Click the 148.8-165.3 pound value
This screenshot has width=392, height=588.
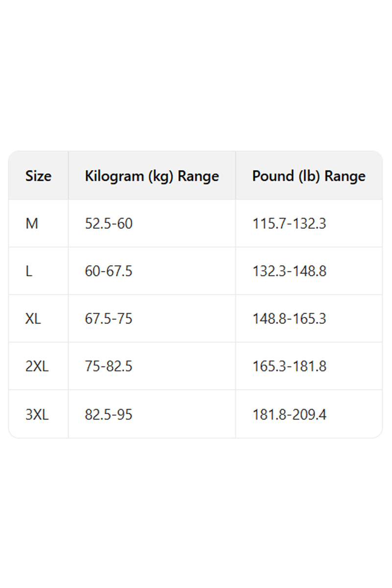[x=289, y=318]
